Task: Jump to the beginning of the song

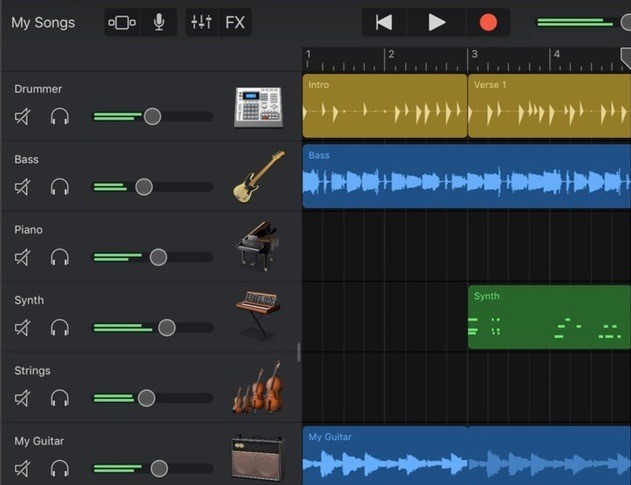Action: [x=384, y=22]
